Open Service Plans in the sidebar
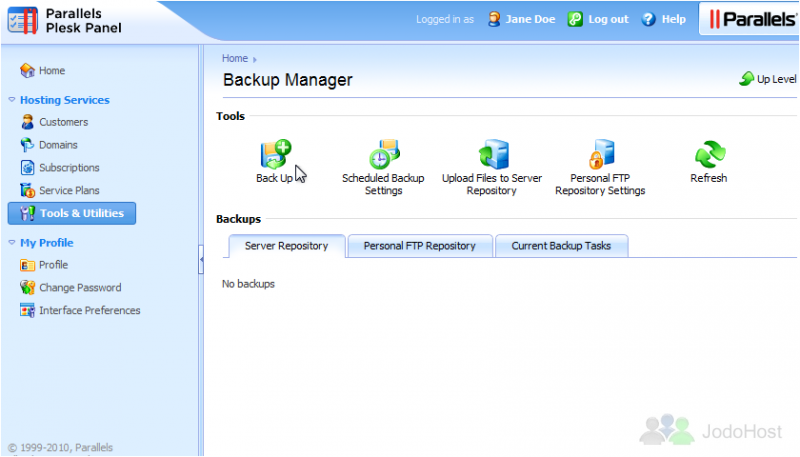The image size is (800, 457). click(x=69, y=190)
